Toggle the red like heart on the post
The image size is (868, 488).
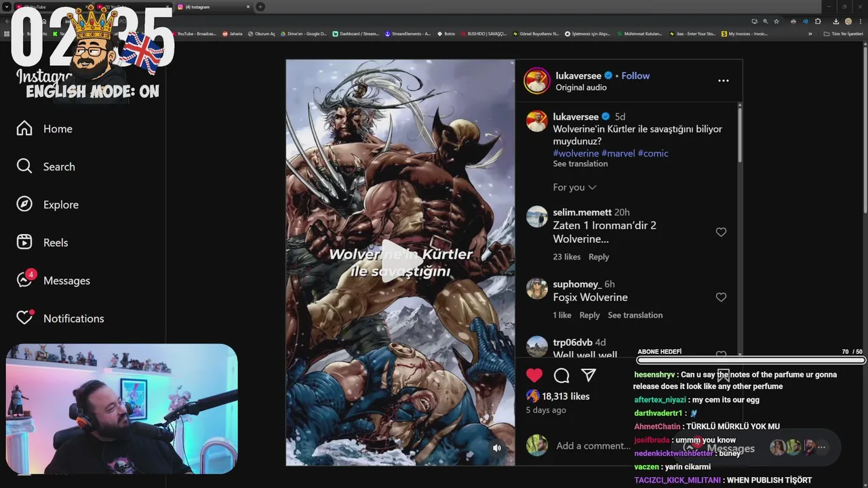(x=534, y=375)
